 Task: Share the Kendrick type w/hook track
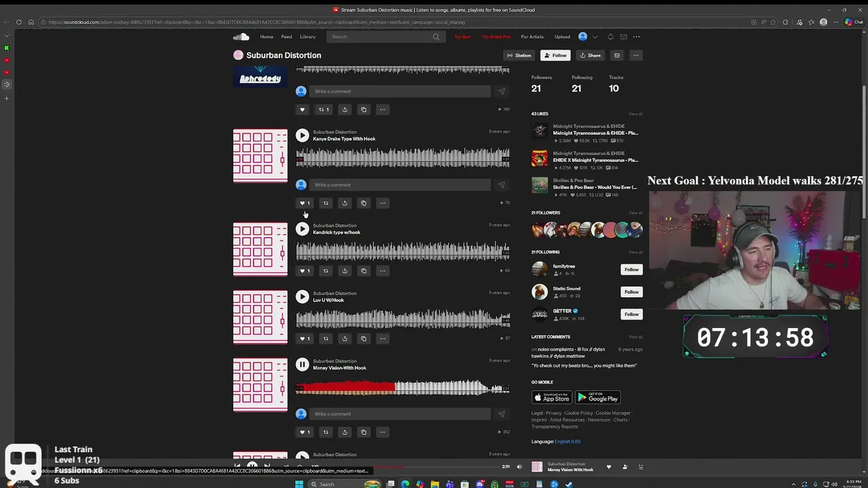pyautogui.click(x=344, y=270)
